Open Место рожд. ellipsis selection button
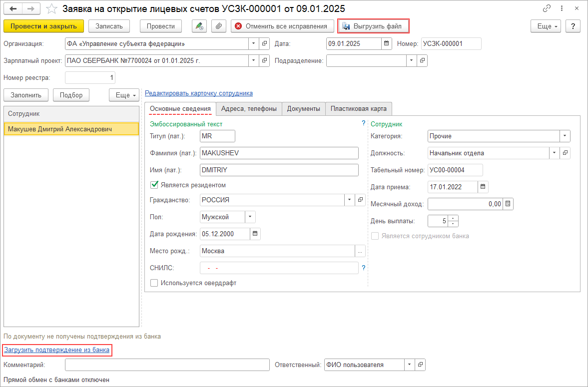 coord(360,251)
